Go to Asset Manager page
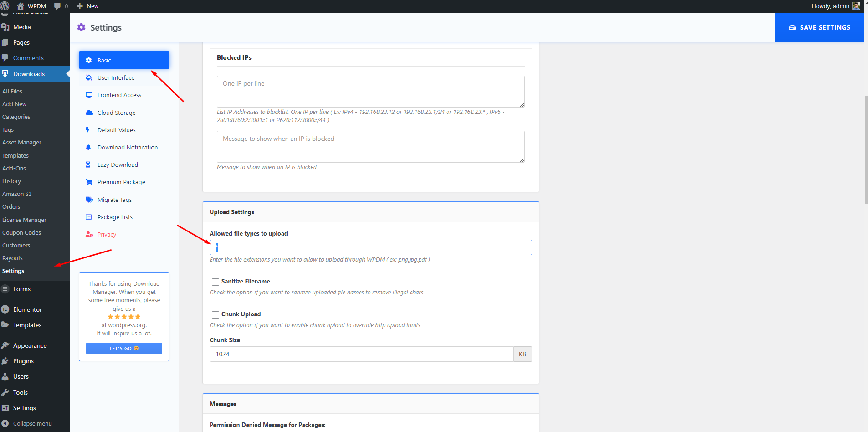Viewport: 868px width, 432px height. click(x=22, y=142)
